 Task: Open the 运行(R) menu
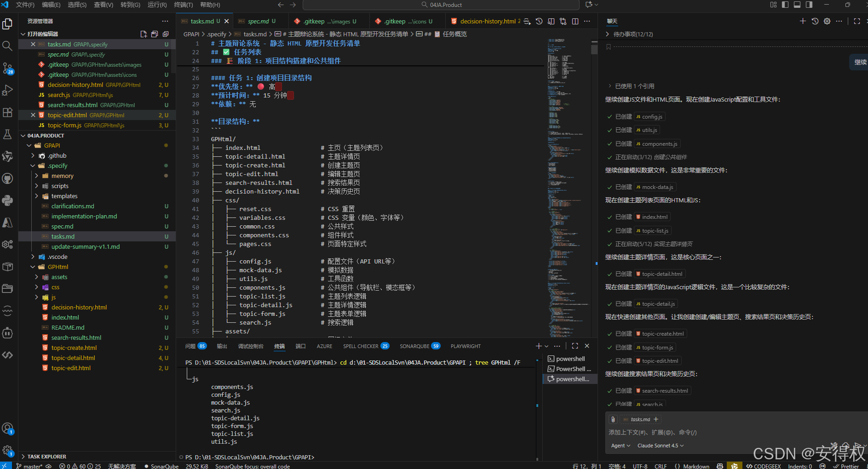click(157, 5)
